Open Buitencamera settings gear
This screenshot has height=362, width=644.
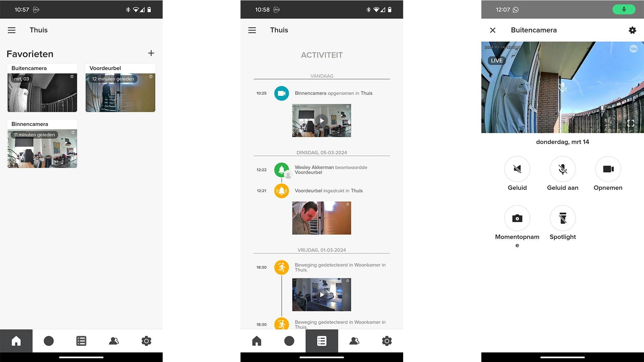click(x=632, y=30)
